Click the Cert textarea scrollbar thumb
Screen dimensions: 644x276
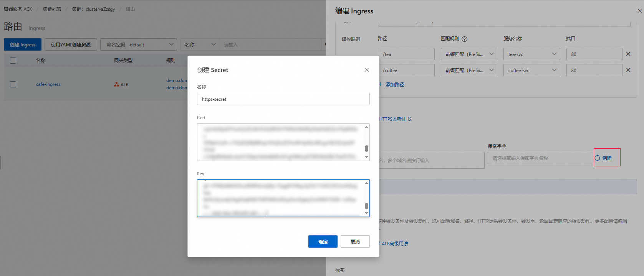[x=366, y=148]
